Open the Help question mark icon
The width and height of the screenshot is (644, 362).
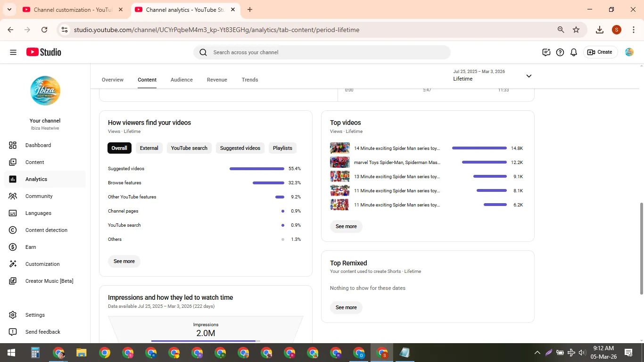[560, 52]
